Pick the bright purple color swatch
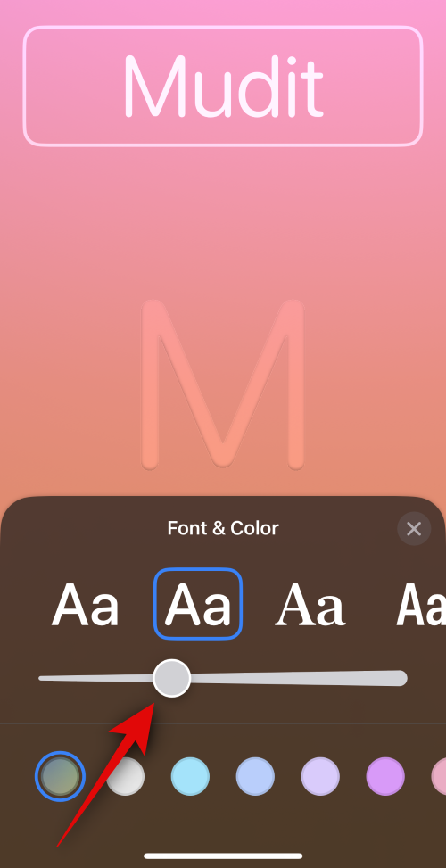446x868 pixels. coord(385,777)
